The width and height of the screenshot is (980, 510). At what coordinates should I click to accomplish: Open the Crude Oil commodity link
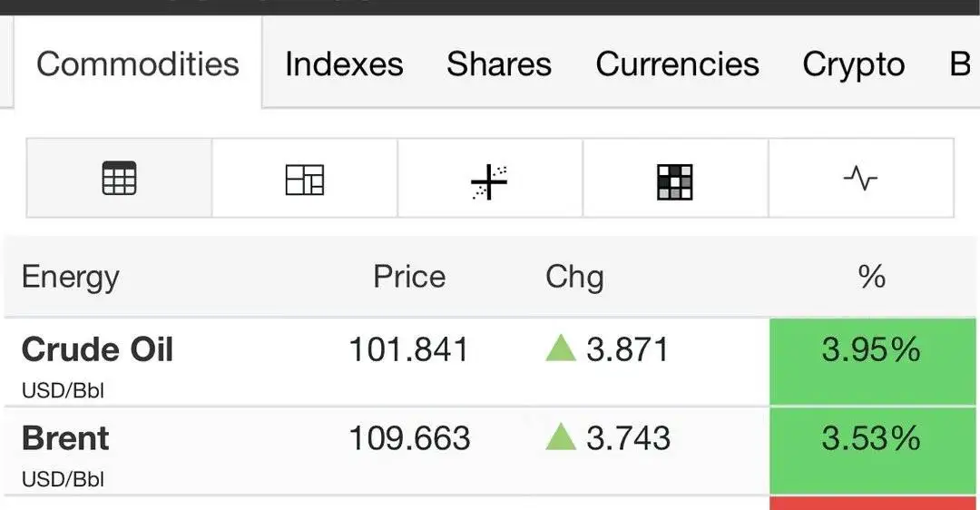97,348
